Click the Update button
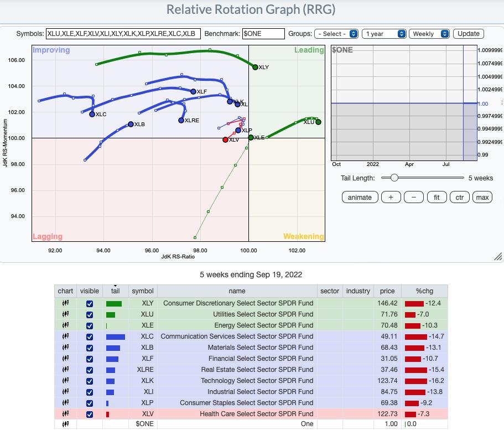Viewport: 504px width, 430px height. 469,34
